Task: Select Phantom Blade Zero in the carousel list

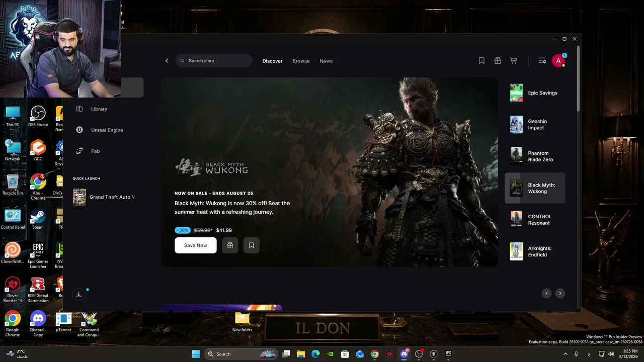Action: click(x=535, y=156)
